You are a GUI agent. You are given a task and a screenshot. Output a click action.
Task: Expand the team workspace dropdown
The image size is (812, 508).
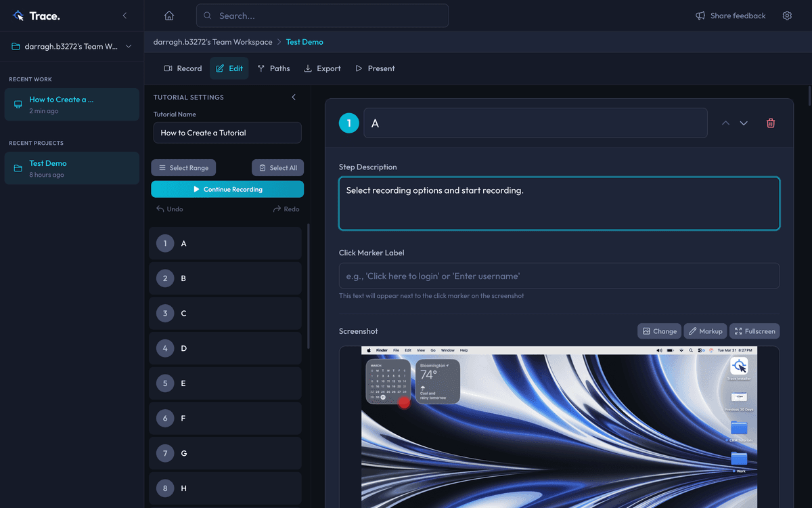click(129, 47)
